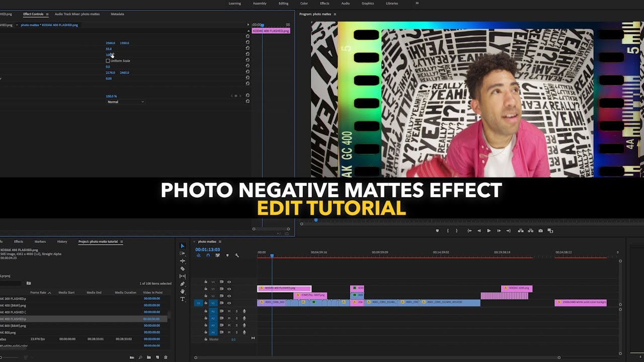Switch to Color workspace
Screen dimensions: 644x362
click(x=304, y=4)
